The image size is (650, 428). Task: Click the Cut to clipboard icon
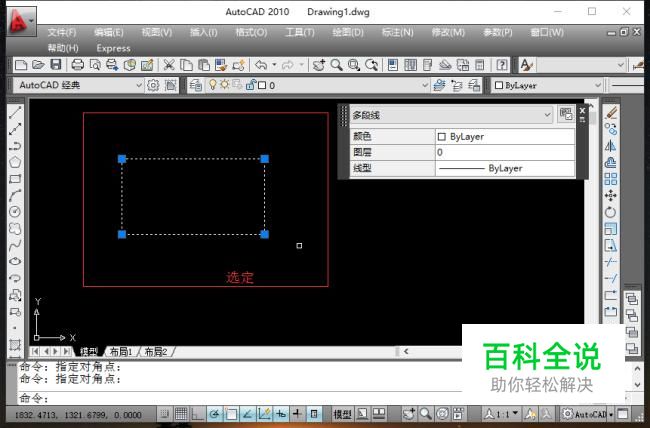point(168,65)
